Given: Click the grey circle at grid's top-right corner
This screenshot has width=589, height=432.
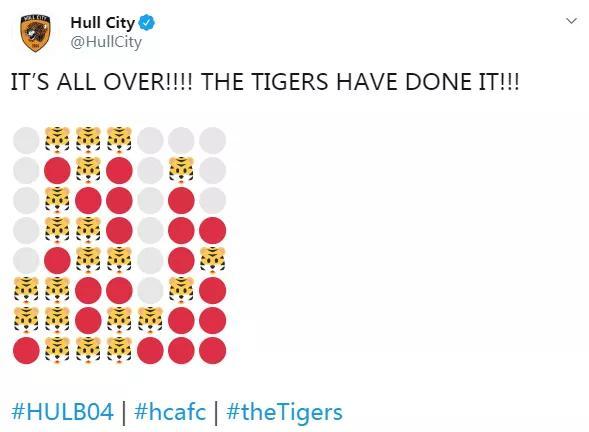Looking at the screenshot, I should (x=213, y=140).
